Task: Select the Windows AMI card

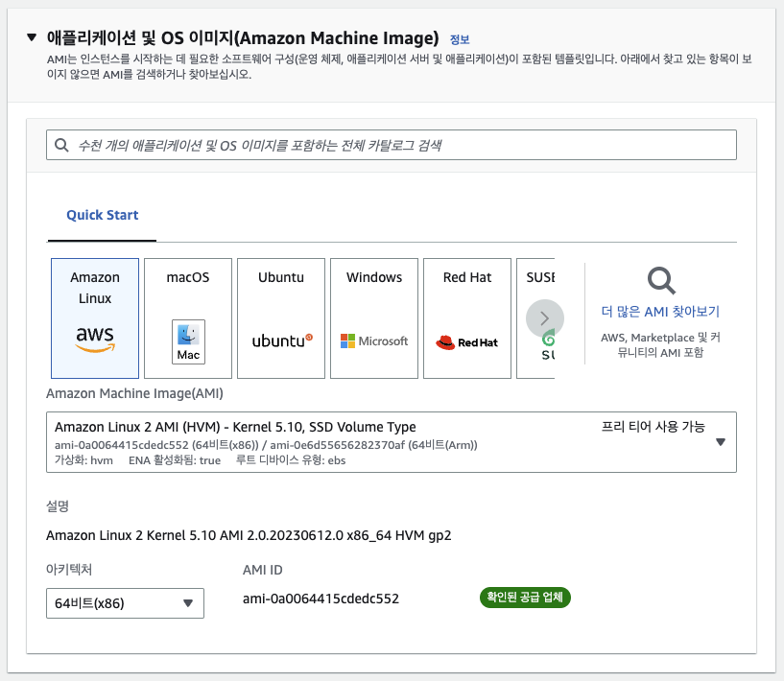Action: coord(374,318)
